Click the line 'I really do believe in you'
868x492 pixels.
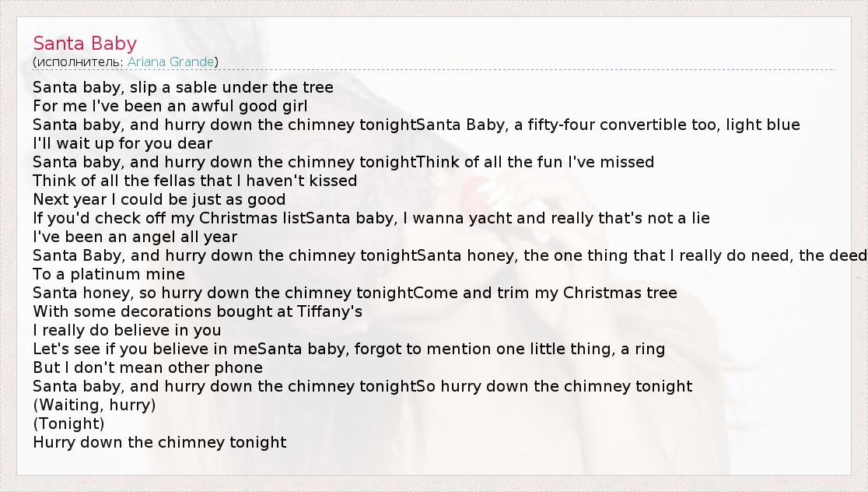[x=127, y=330]
